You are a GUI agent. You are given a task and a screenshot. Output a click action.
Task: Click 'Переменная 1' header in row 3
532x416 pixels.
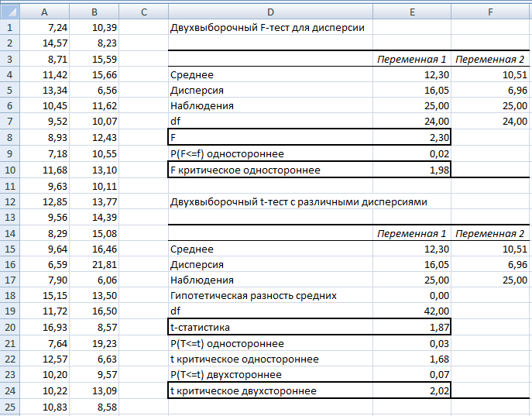[411, 60]
